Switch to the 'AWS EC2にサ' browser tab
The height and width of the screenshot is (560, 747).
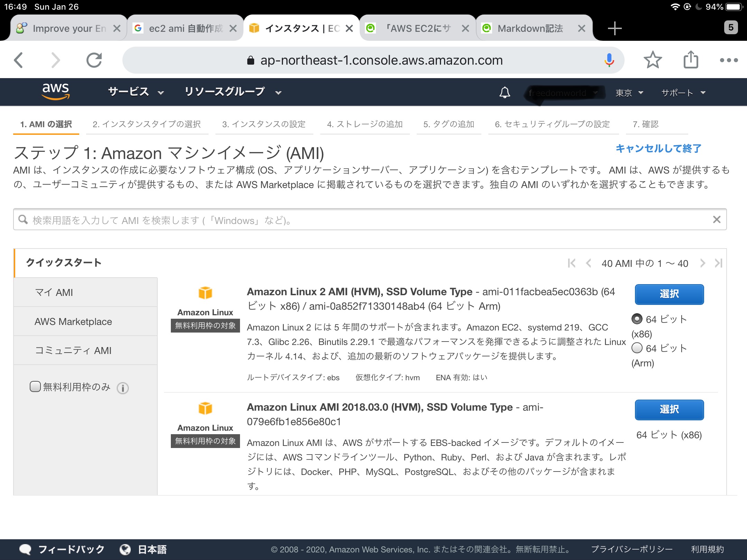(x=418, y=28)
